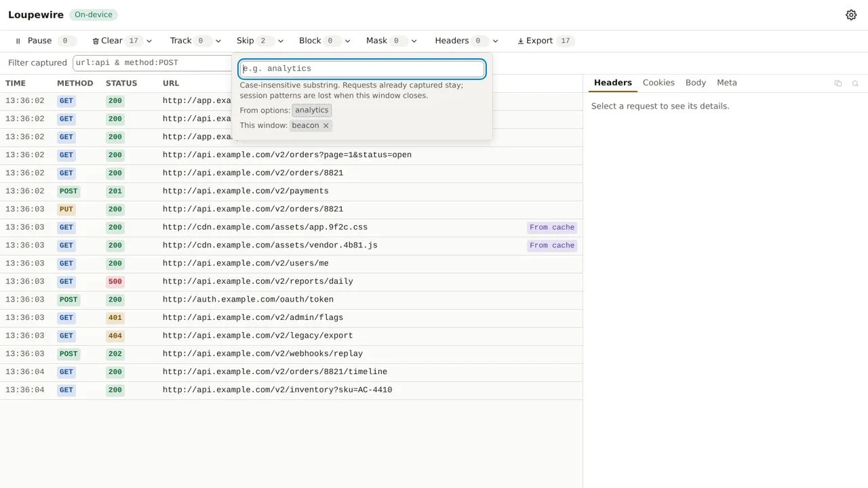This screenshot has width=868, height=488.
Task: Click the STATUS column header
Action: point(121,83)
